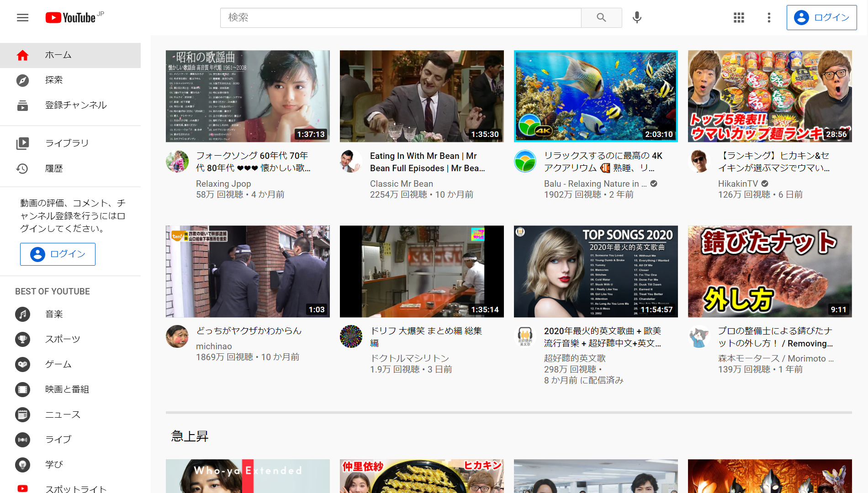Select ホーム in the sidebar
The image size is (868, 493).
click(x=70, y=55)
